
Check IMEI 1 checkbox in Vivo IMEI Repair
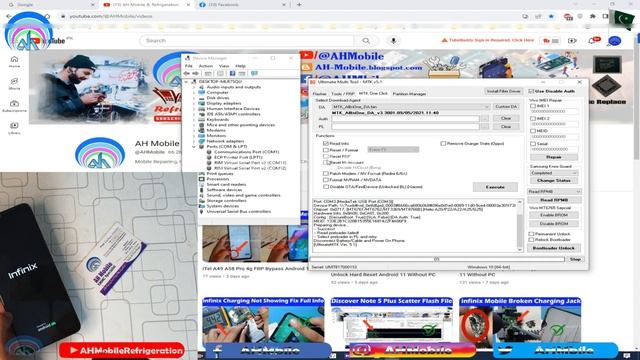[533, 106]
